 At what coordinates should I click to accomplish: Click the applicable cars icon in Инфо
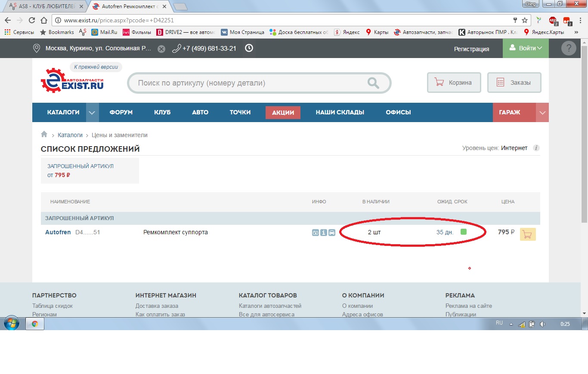pos(332,233)
